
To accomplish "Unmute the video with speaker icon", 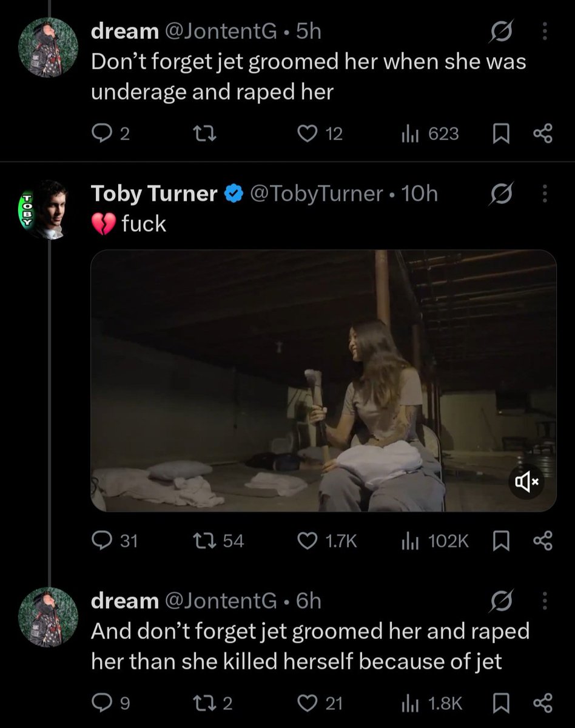I will (x=526, y=482).
